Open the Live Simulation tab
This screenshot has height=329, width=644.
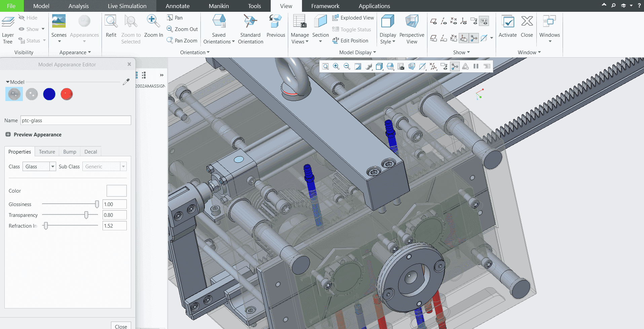pyautogui.click(x=127, y=6)
